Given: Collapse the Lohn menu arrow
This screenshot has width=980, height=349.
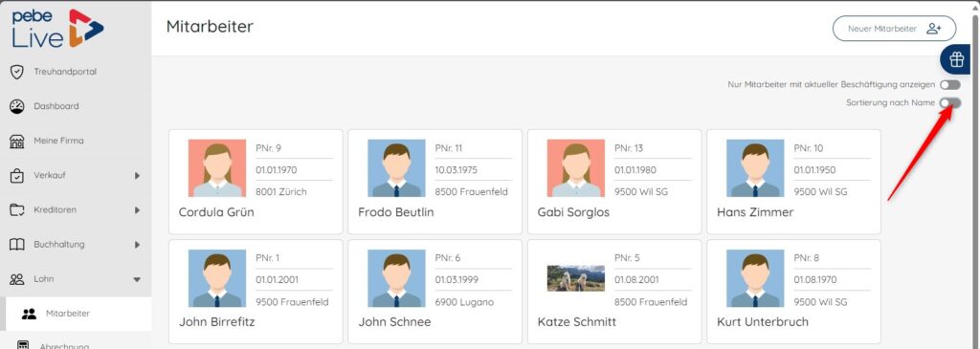Looking at the screenshot, I should click(x=137, y=280).
